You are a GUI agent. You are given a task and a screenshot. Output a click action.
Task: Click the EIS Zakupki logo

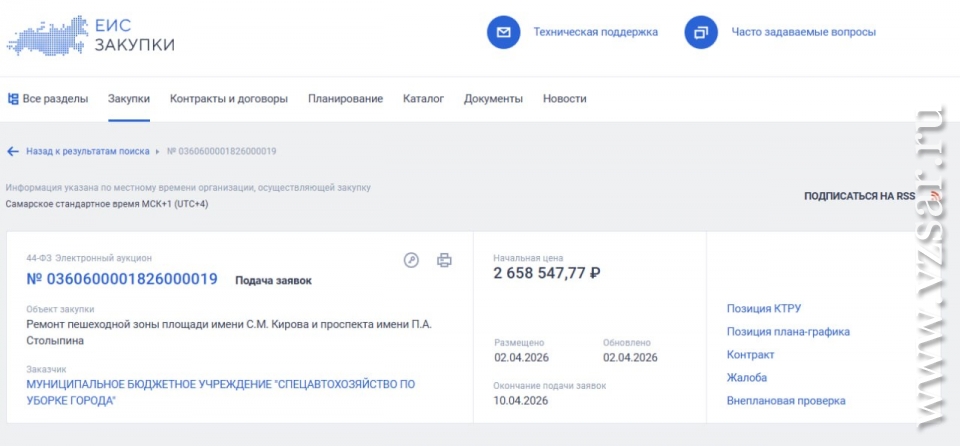click(91, 34)
